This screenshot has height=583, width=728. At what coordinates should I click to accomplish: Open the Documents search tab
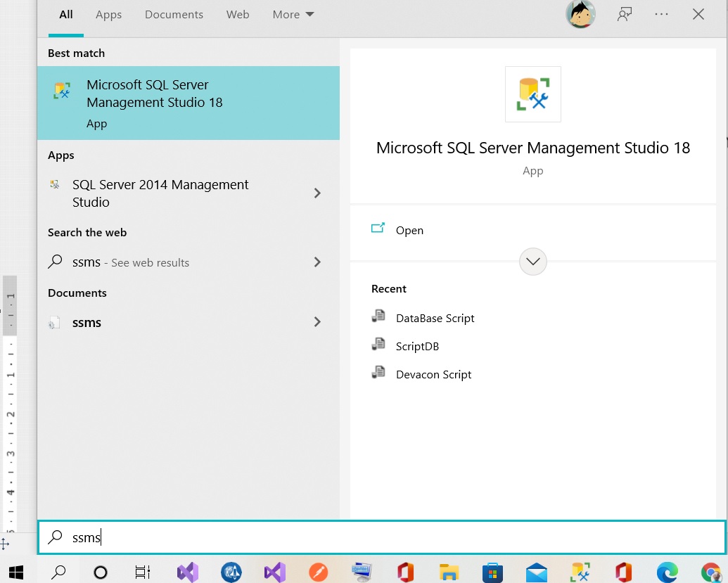pos(174,15)
